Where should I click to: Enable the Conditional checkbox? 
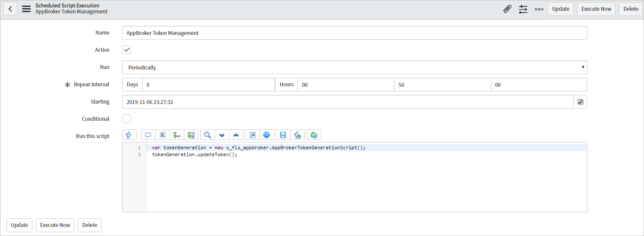coord(126,119)
